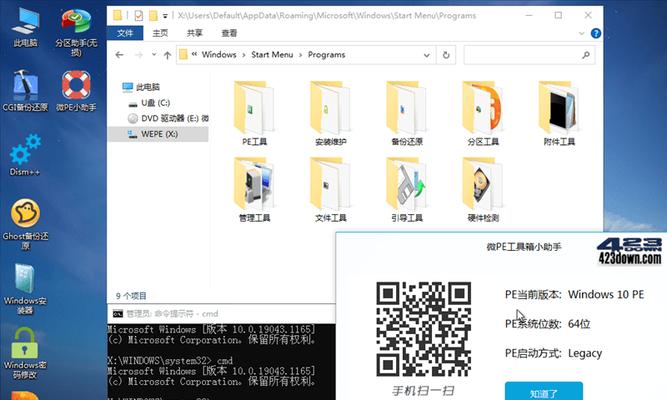The width and height of the screenshot is (667, 400).
Task: Open the 管理工具 folder
Action: click(x=254, y=190)
